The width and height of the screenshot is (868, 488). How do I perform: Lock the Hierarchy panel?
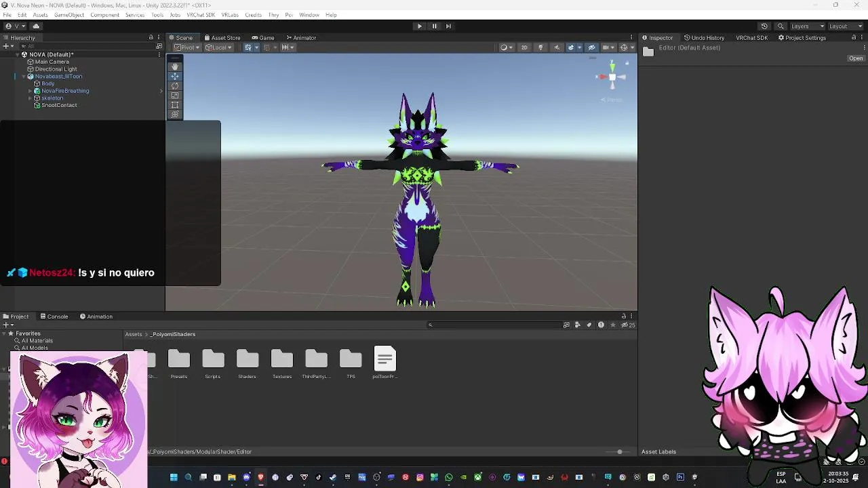[151, 37]
